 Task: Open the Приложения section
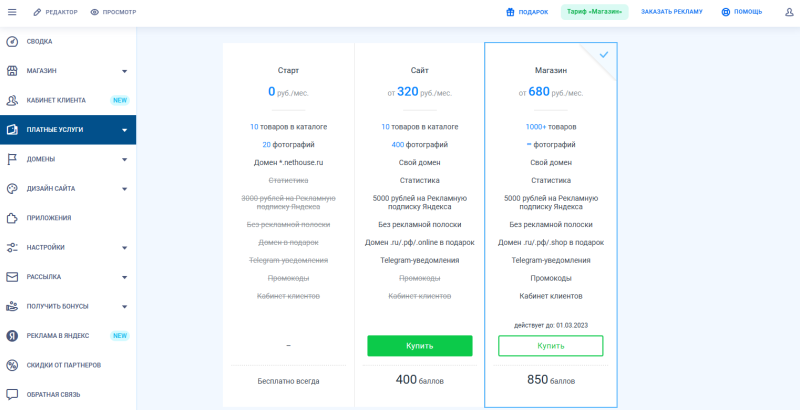pyautogui.click(x=68, y=218)
